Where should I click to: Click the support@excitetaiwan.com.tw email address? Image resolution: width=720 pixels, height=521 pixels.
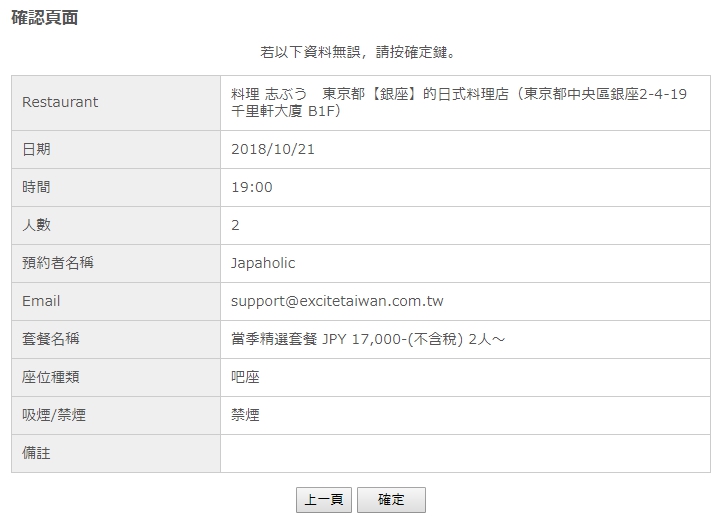(337, 301)
